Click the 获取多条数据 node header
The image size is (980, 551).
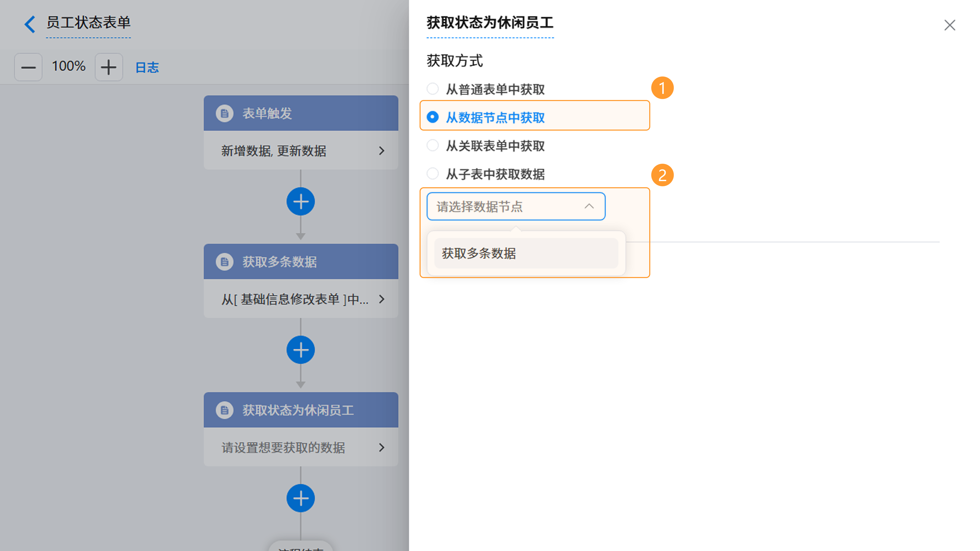pyautogui.click(x=301, y=262)
